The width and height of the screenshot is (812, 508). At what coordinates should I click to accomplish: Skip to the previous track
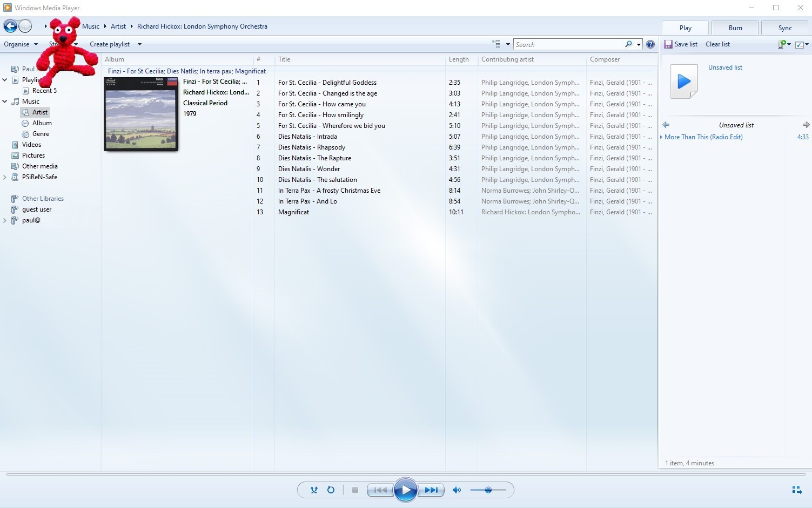[380, 490]
